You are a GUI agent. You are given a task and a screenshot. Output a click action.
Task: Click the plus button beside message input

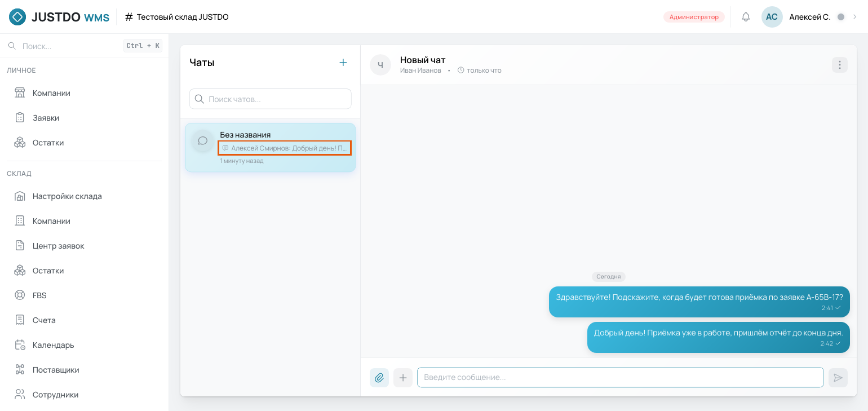pyautogui.click(x=403, y=377)
